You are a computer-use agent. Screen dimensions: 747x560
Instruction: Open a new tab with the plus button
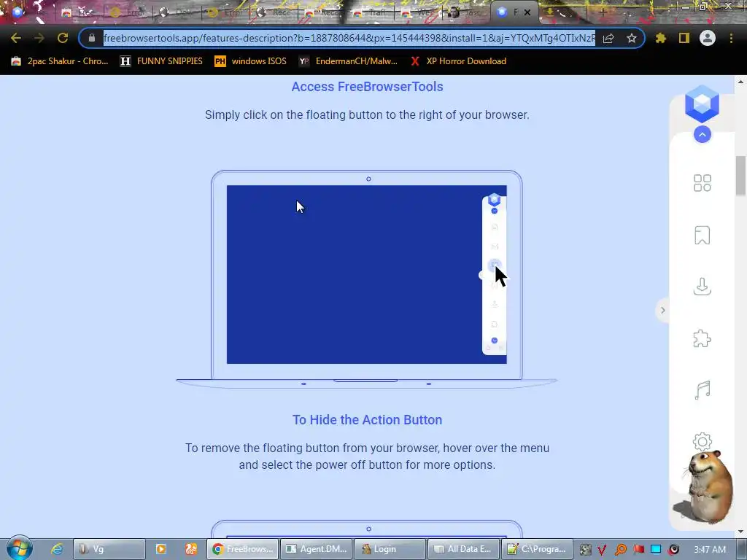coord(603,13)
